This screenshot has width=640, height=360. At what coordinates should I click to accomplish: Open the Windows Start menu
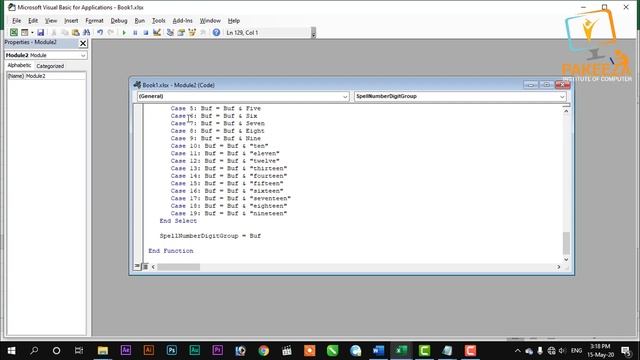point(11,351)
